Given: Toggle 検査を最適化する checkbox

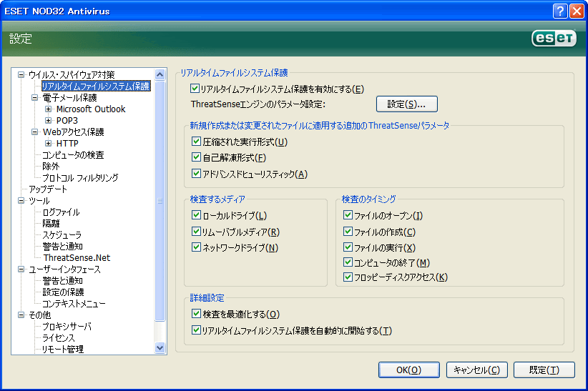Looking at the screenshot, I should tap(196, 313).
